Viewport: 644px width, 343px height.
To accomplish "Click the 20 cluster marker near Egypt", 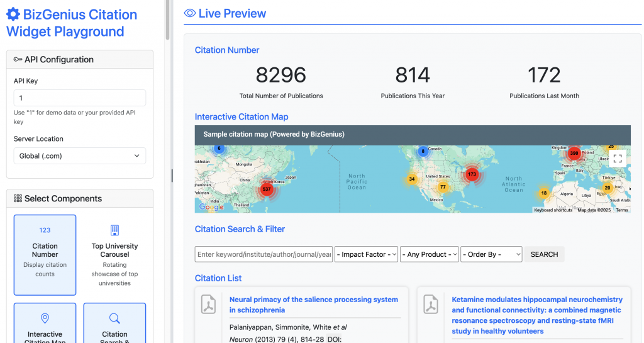I will tap(608, 188).
